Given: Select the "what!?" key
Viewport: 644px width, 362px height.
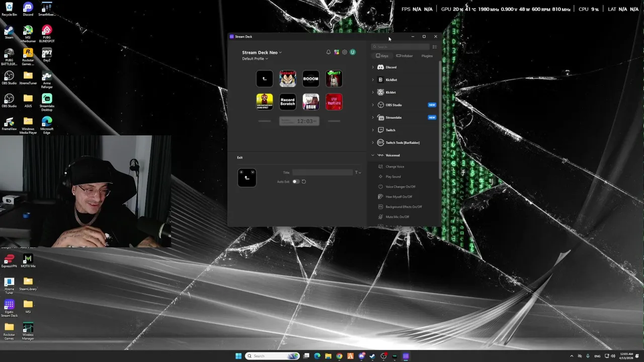Looking at the screenshot, I should pyautogui.click(x=334, y=78).
